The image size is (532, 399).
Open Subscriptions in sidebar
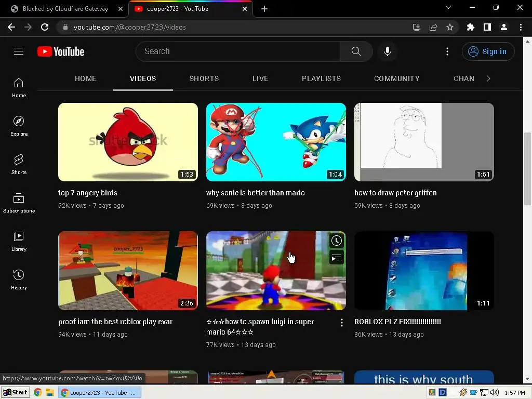coord(19,203)
